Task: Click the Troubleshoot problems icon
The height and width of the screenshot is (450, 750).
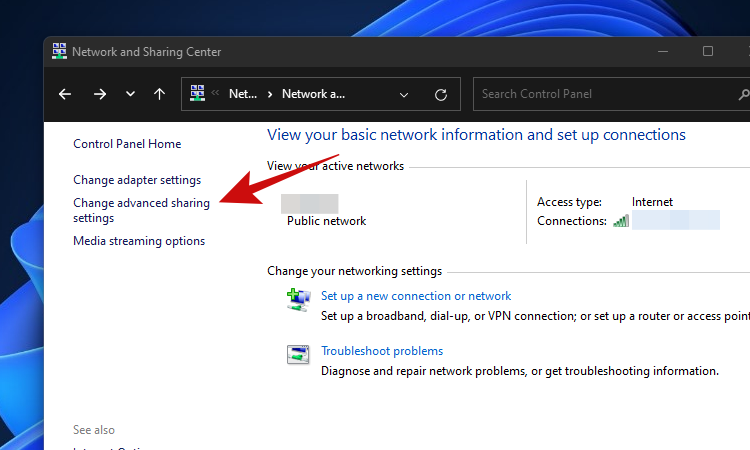Action: click(x=298, y=354)
